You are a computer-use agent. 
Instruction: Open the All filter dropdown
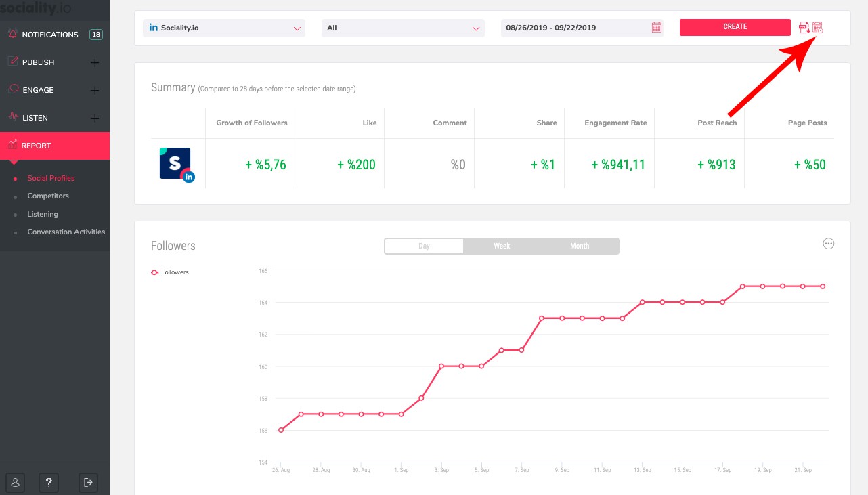403,28
